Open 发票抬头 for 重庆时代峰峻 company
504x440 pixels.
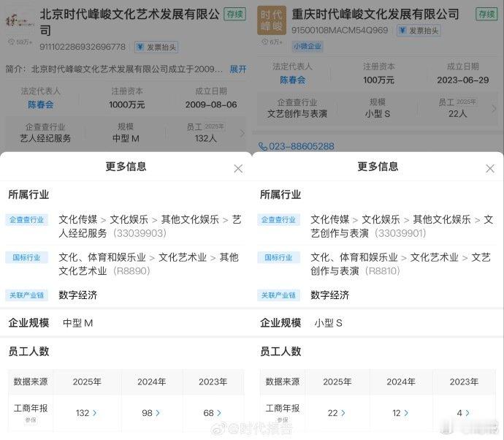point(419,31)
